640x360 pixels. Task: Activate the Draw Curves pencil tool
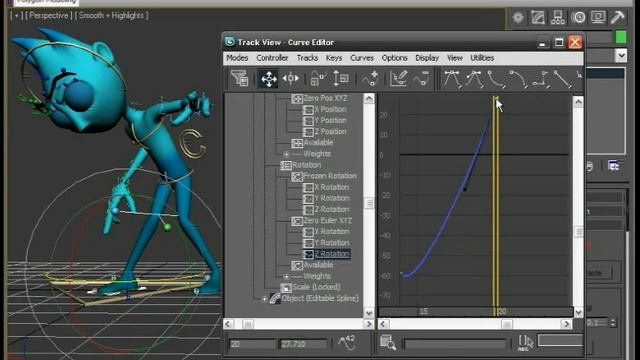tap(398, 78)
